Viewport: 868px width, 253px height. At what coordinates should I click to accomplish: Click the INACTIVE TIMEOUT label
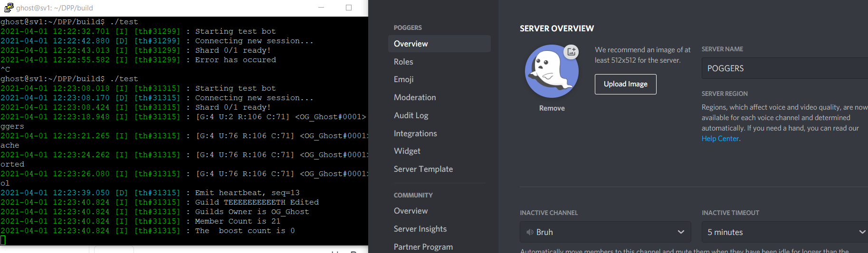pos(730,213)
